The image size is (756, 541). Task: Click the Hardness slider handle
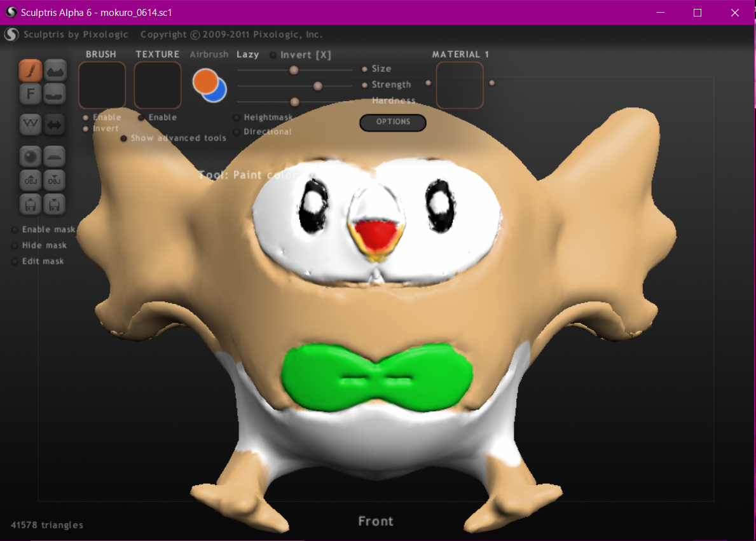[x=294, y=102]
